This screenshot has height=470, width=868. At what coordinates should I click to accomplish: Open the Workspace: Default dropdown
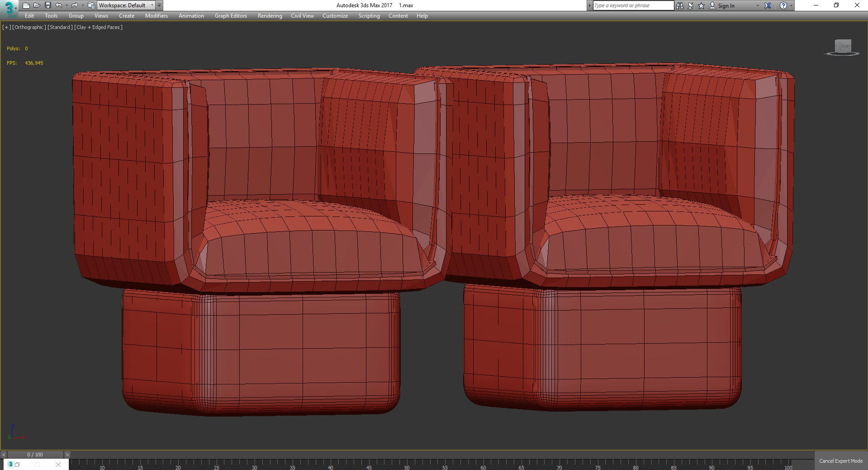(x=126, y=5)
